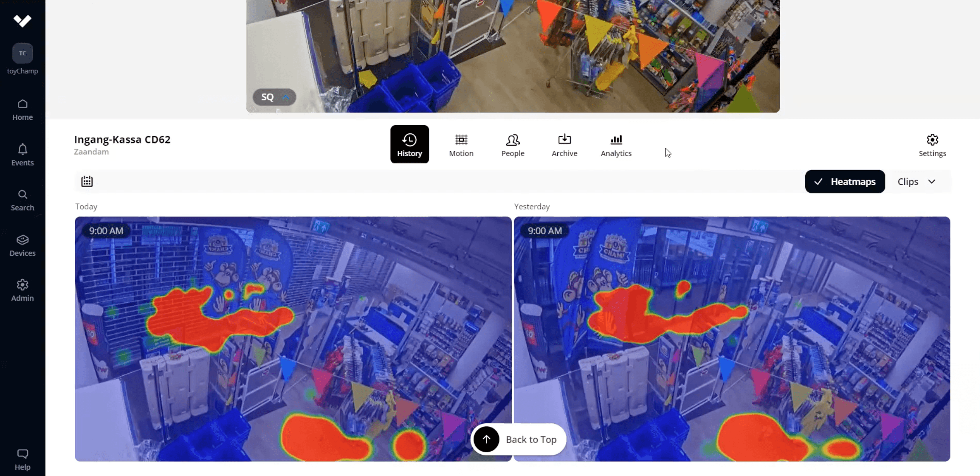This screenshot has width=980, height=476.
Task: Toggle the Heatmaps display off
Action: pyautogui.click(x=845, y=181)
